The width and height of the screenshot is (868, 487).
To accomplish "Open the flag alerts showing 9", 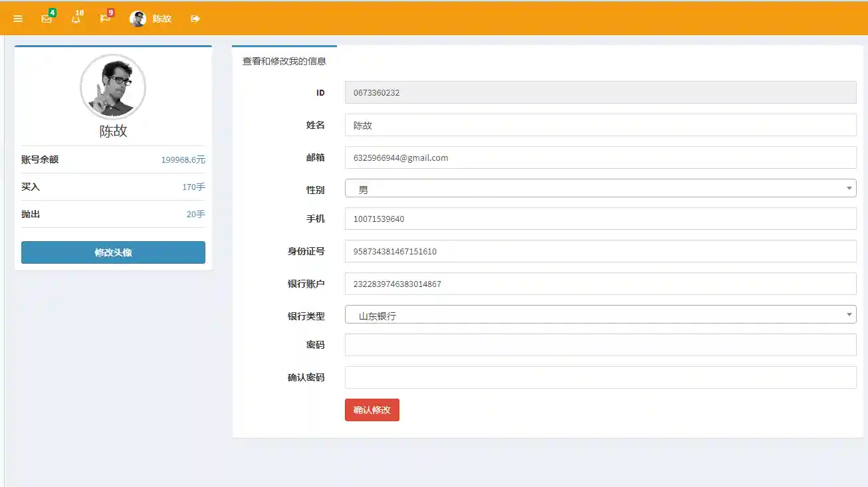I will pyautogui.click(x=104, y=19).
